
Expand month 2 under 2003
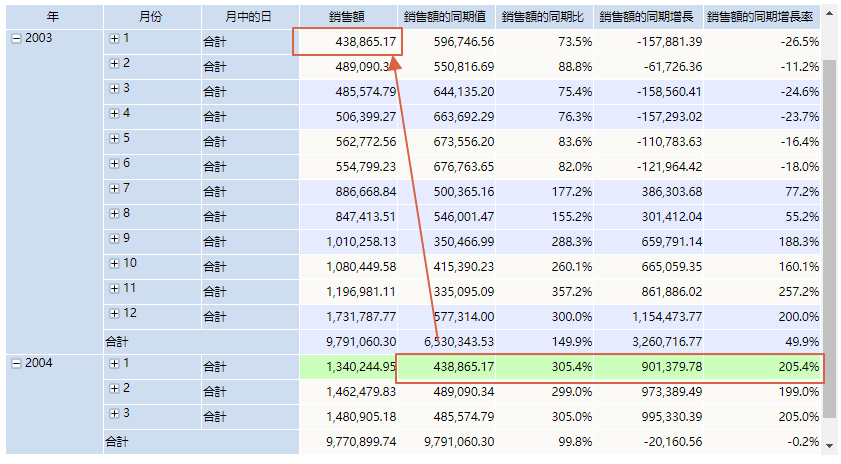click(114, 63)
